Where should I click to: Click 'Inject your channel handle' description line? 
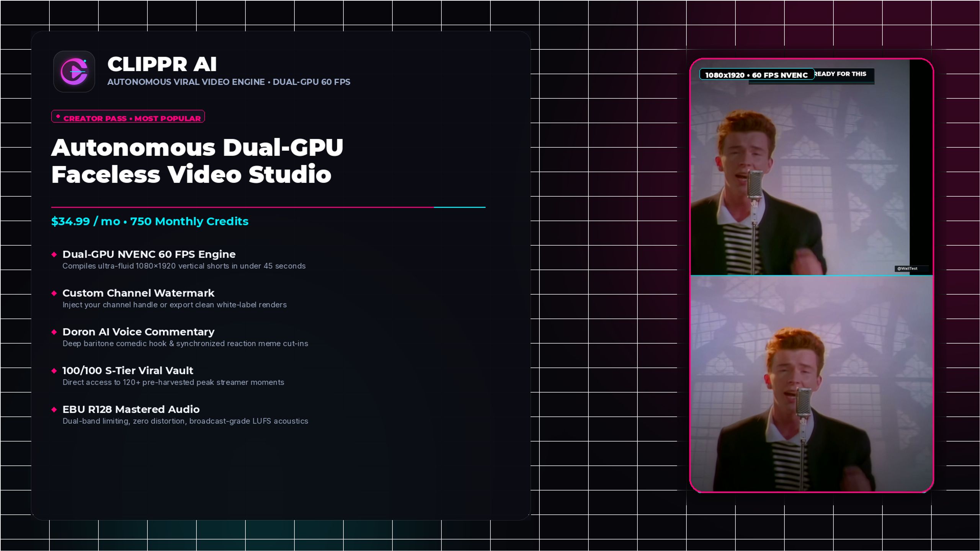click(175, 305)
